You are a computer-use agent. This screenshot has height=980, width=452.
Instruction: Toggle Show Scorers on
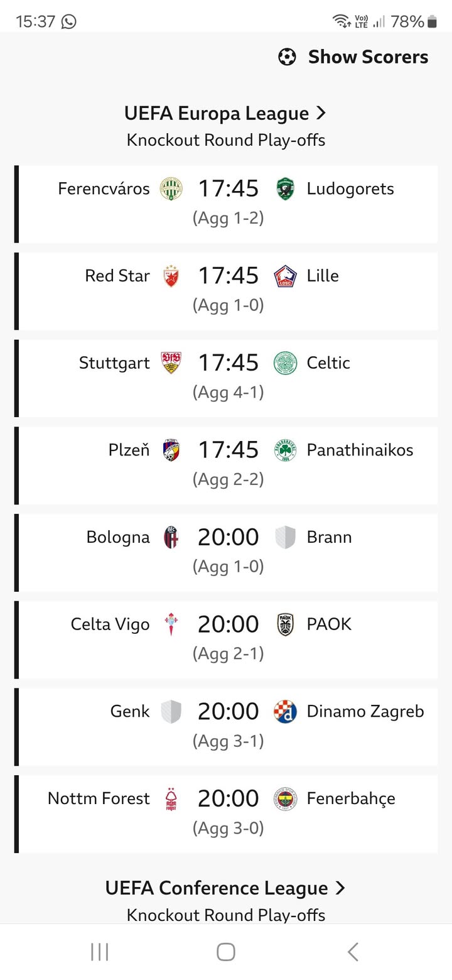[x=368, y=57]
